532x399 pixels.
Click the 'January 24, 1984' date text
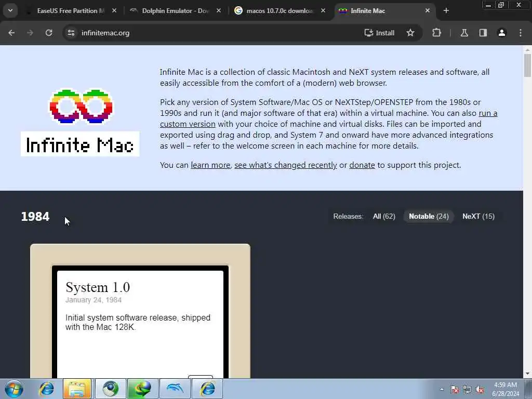tap(94, 300)
